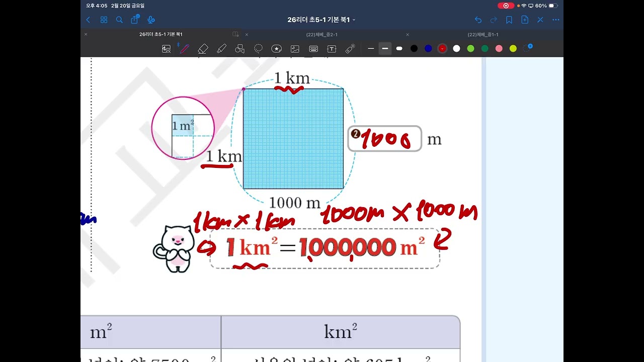Tap the X icon in the top bar
The width and height of the screenshot is (644, 362).
540,20
